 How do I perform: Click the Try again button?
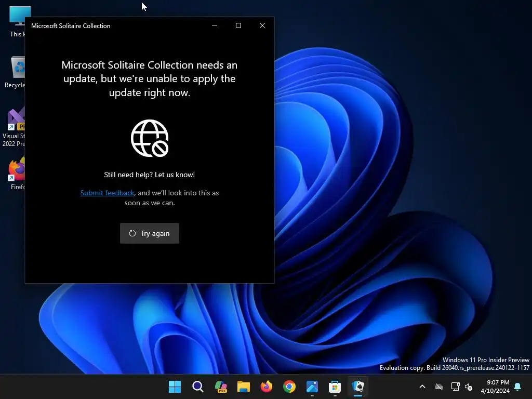pos(149,233)
